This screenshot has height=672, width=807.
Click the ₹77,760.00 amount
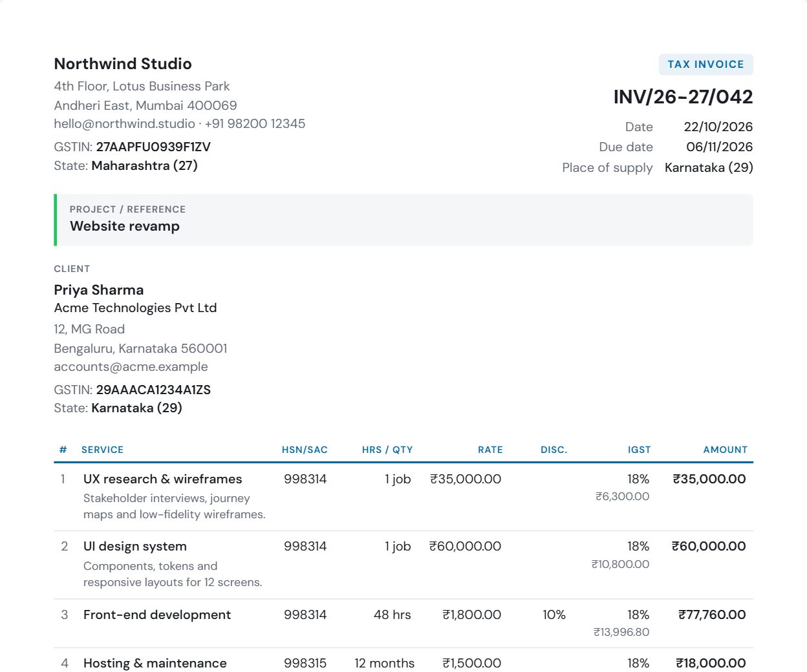coord(712,614)
